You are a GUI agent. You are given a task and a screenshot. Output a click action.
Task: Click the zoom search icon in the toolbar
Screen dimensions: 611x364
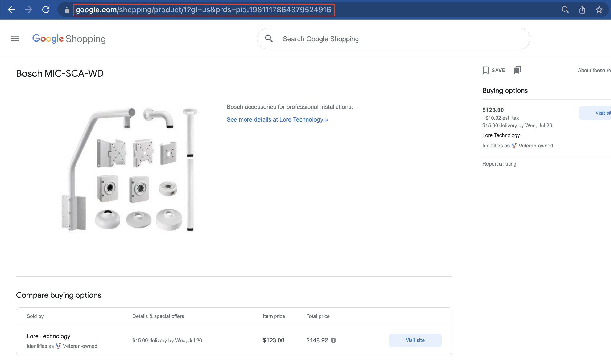[565, 10]
